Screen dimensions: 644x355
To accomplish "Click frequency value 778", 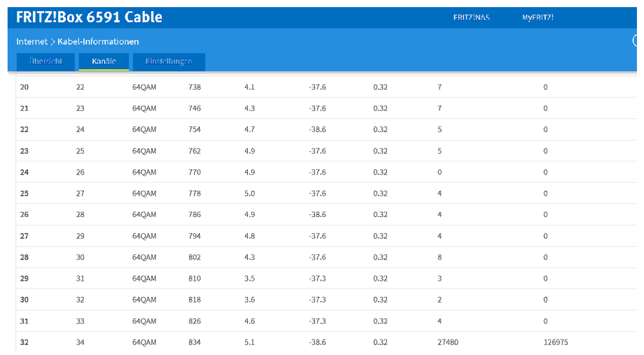I will [x=195, y=194].
